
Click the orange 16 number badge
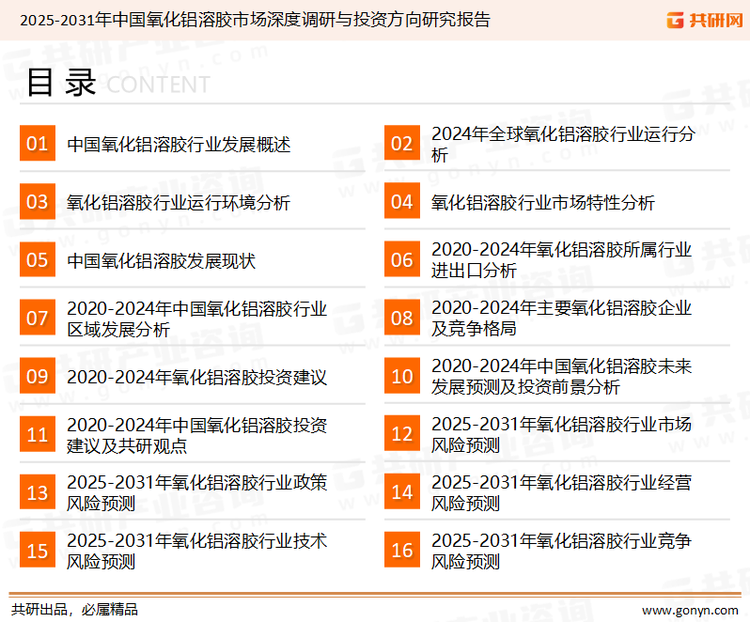pos(401,550)
